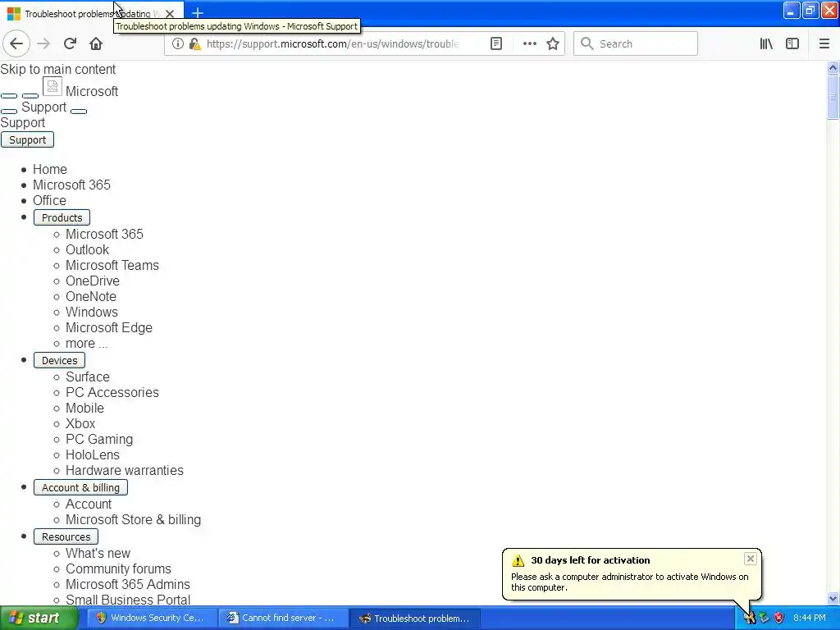Click the 8:44 PM system clock
The height and width of the screenshot is (630, 840).
810,618
